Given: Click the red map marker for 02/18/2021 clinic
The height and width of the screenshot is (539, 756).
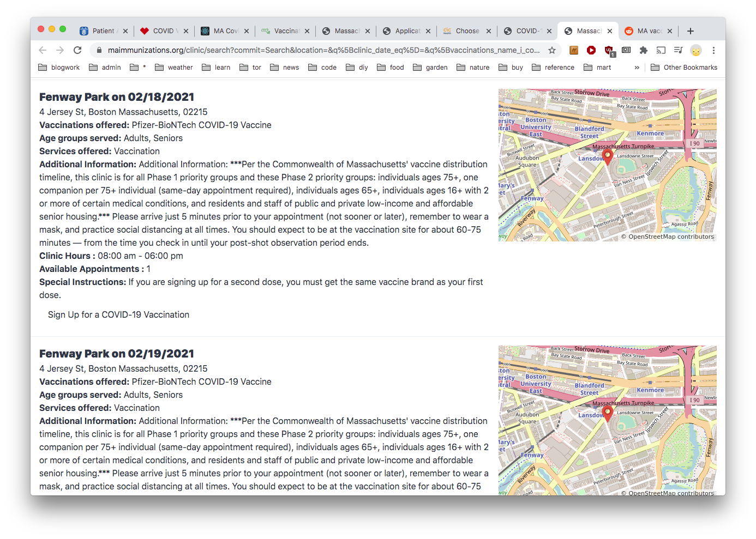Looking at the screenshot, I should point(607,157).
